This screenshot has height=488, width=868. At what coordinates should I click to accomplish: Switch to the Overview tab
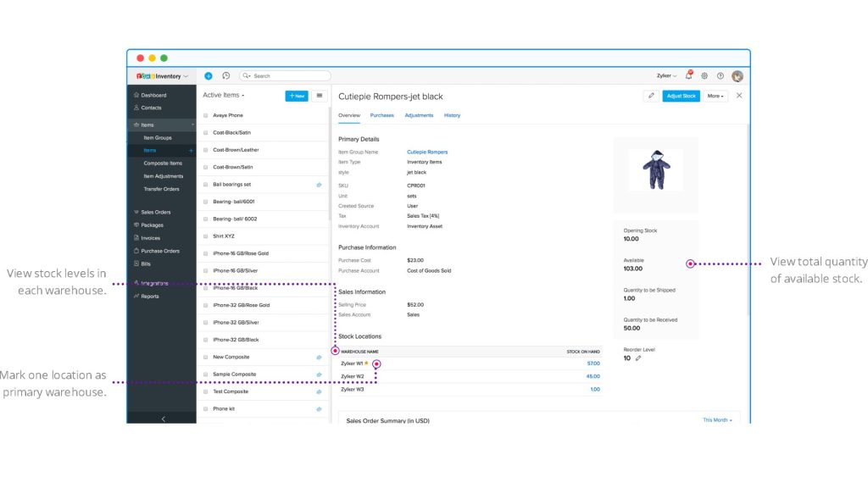coord(348,115)
